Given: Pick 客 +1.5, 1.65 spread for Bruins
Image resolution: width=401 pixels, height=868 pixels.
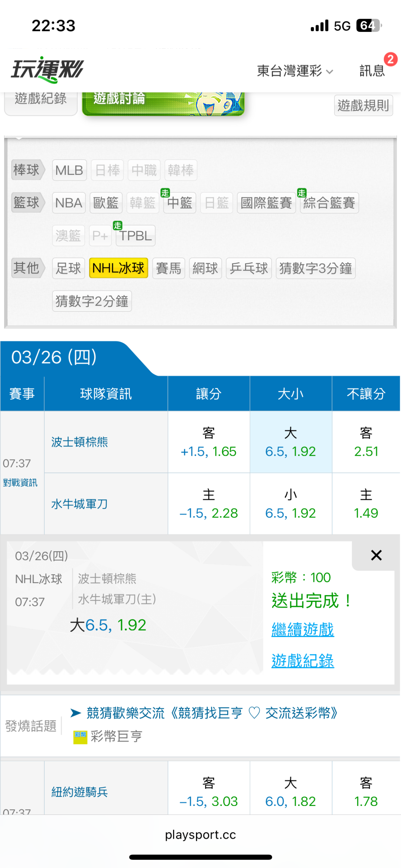Looking at the screenshot, I should click(x=208, y=442).
